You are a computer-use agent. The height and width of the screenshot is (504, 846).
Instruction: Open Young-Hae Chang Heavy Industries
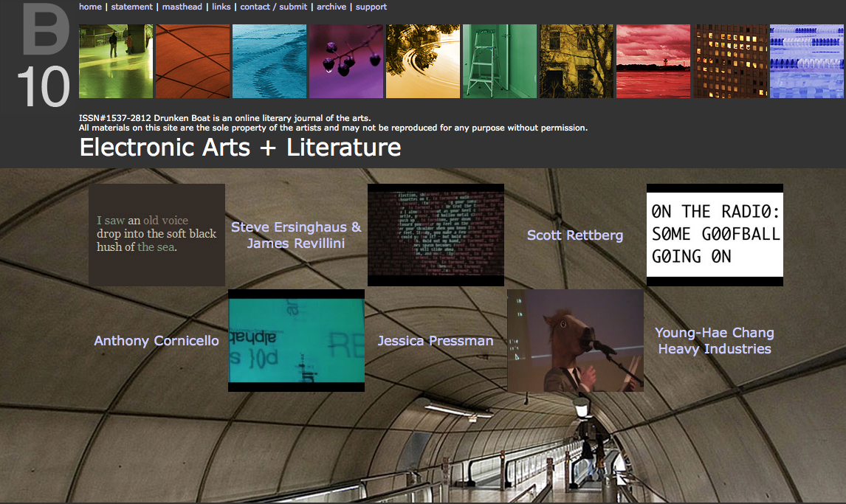tap(715, 341)
